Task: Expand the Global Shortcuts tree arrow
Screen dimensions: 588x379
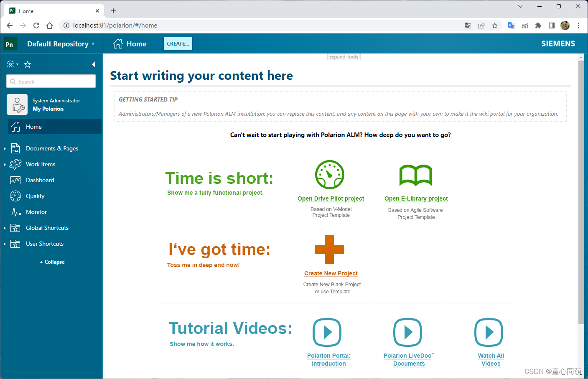Action: tap(5, 228)
